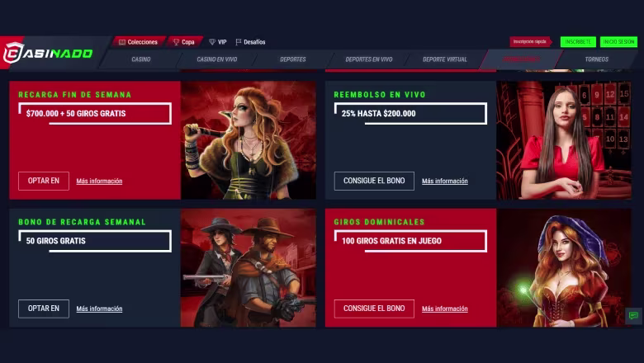Open Deporte Virtual tab

[x=445, y=59]
